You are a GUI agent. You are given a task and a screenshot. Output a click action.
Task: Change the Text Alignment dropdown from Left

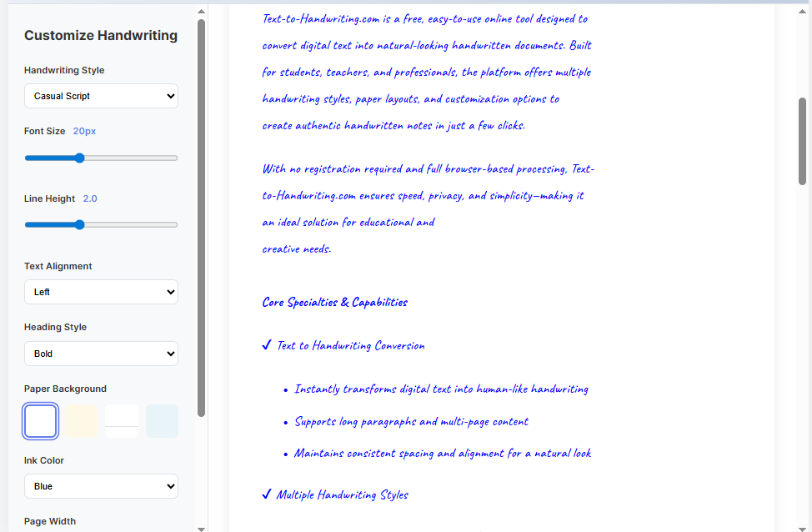pos(100,292)
